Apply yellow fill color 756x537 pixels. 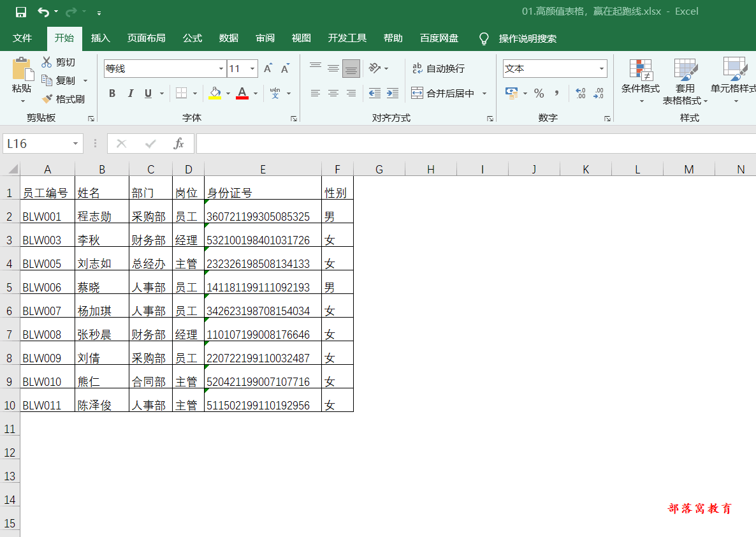click(215, 93)
